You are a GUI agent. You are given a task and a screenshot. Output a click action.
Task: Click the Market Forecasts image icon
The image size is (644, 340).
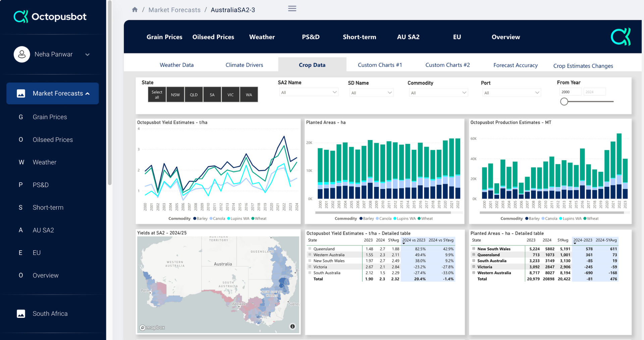click(x=21, y=93)
